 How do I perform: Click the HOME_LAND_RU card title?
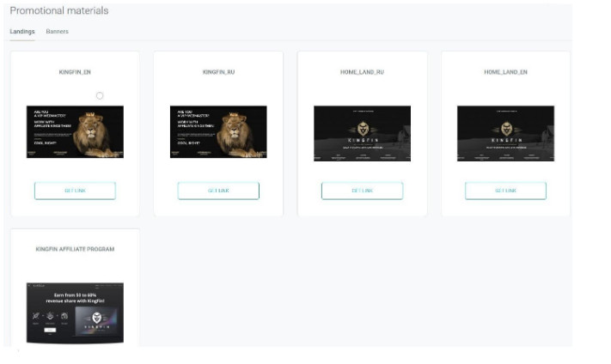coord(362,72)
